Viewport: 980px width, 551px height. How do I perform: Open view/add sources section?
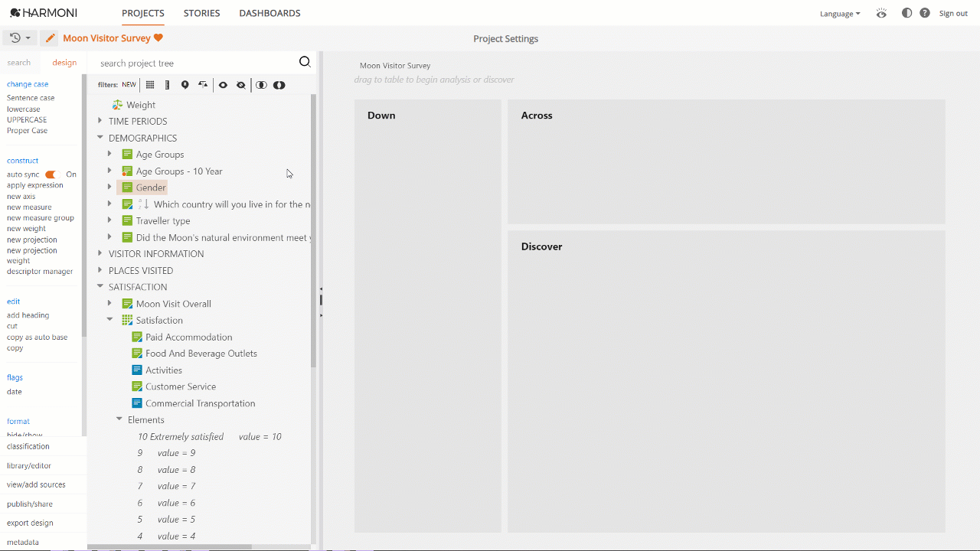pyautogui.click(x=36, y=484)
